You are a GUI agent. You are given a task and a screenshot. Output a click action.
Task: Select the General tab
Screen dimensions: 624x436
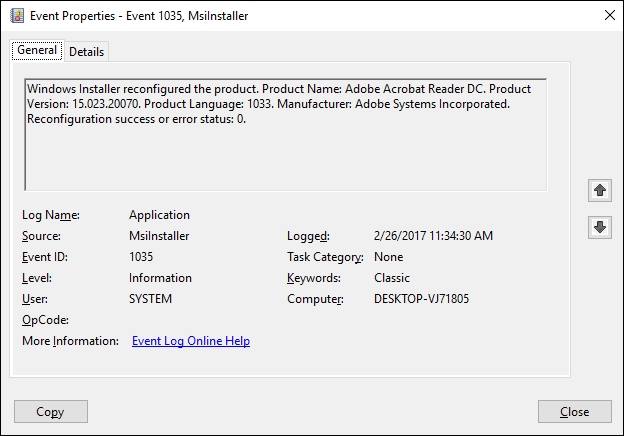coord(37,50)
